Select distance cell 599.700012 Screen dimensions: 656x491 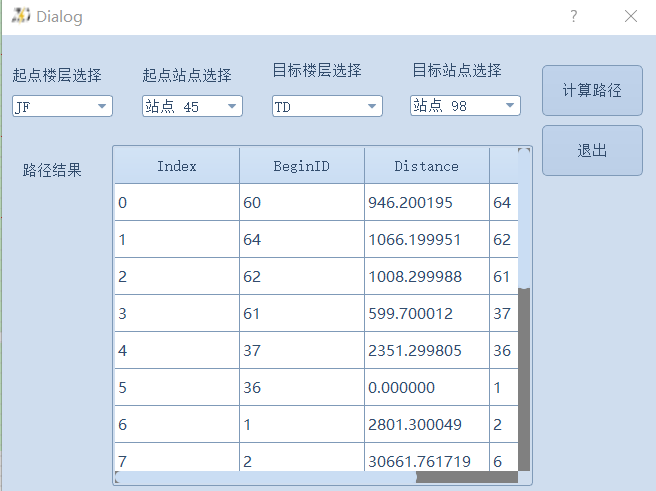(x=427, y=313)
